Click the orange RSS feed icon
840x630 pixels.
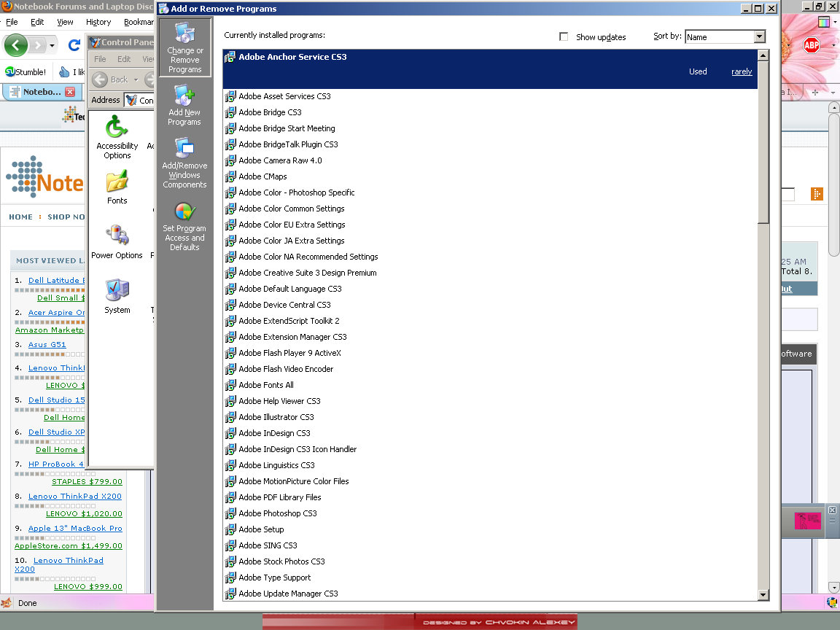[x=817, y=194]
